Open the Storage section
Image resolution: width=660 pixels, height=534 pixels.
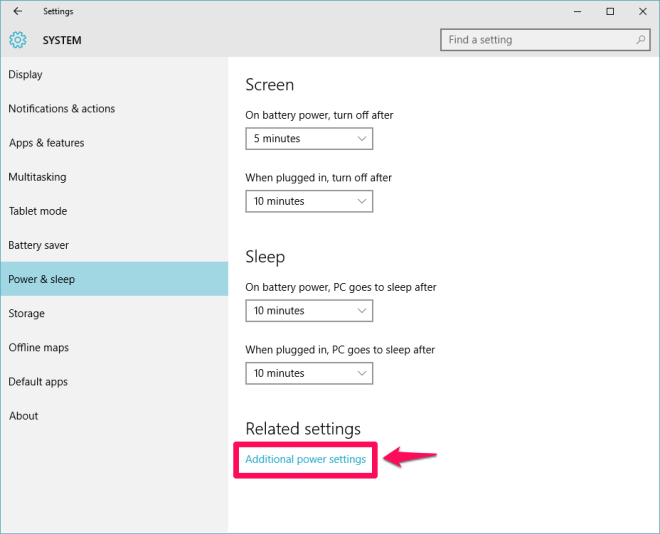pos(114,313)
